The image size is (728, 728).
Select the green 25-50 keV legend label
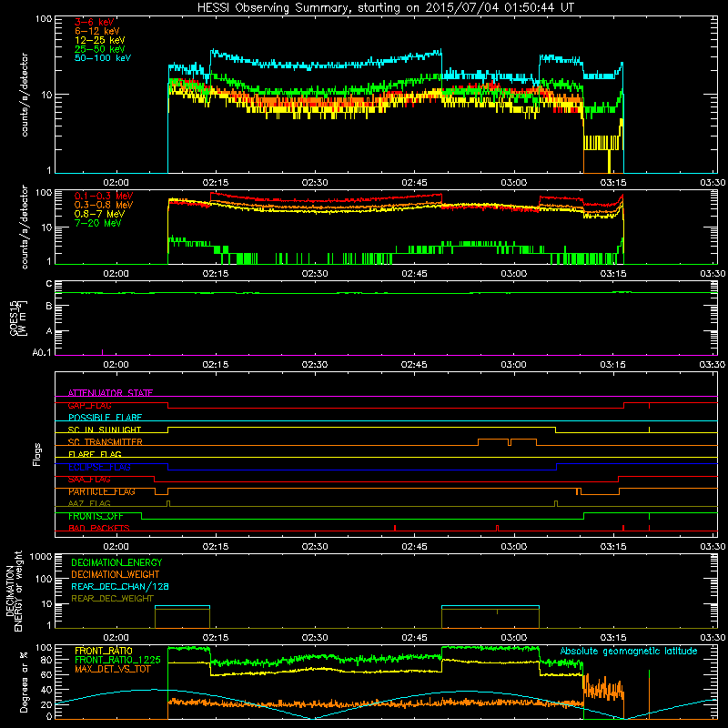tap(100, 49)
